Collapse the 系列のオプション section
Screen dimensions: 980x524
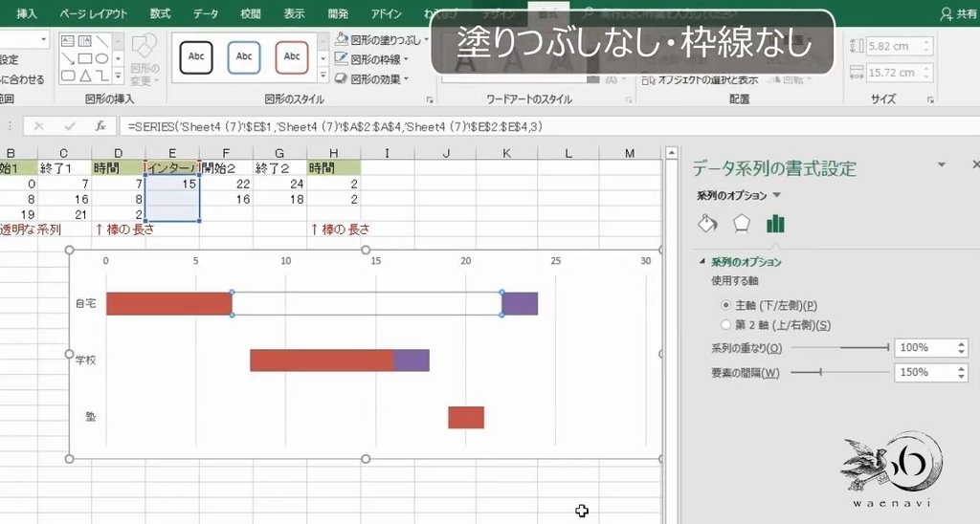[x=702, y=262]
